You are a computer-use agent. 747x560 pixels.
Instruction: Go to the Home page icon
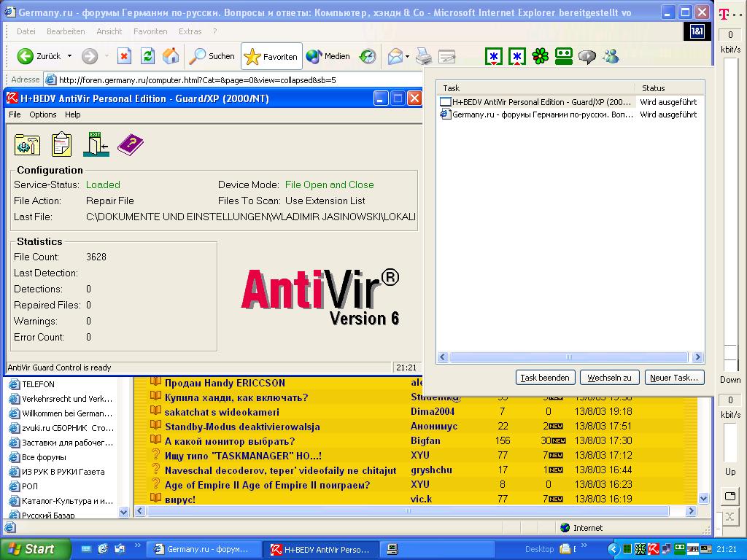pos(171,56)
